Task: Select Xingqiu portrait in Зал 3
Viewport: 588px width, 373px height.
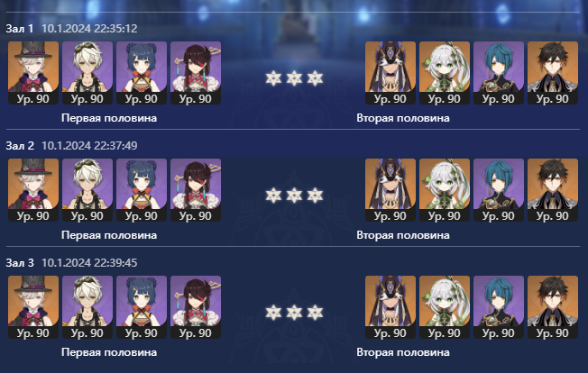Action: [499, 307]
